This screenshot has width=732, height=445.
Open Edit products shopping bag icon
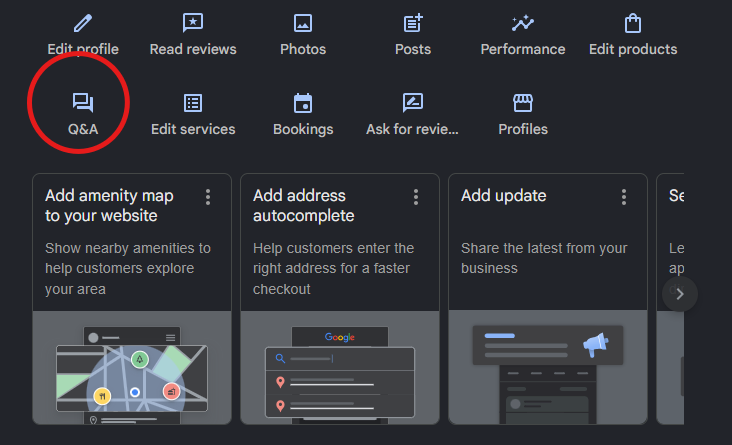point(633,23)
